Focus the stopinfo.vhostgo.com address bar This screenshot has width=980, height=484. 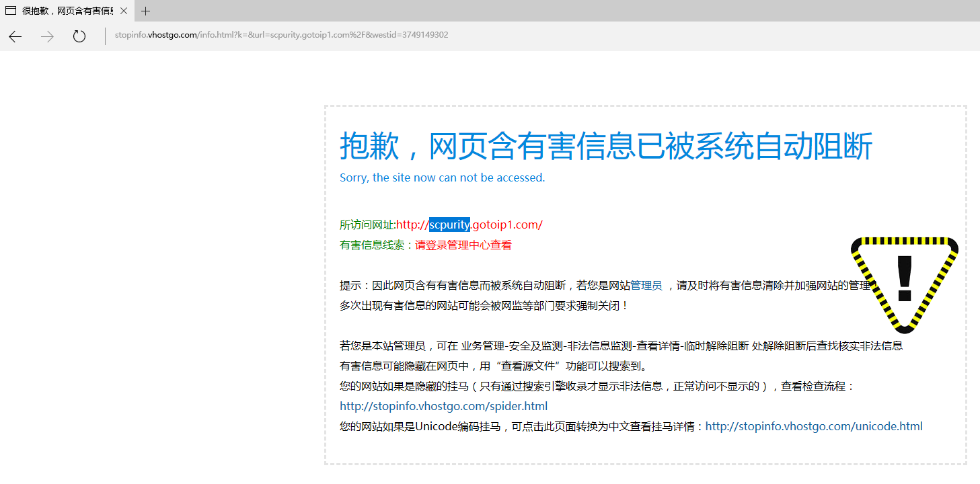[x=281, y=35]
